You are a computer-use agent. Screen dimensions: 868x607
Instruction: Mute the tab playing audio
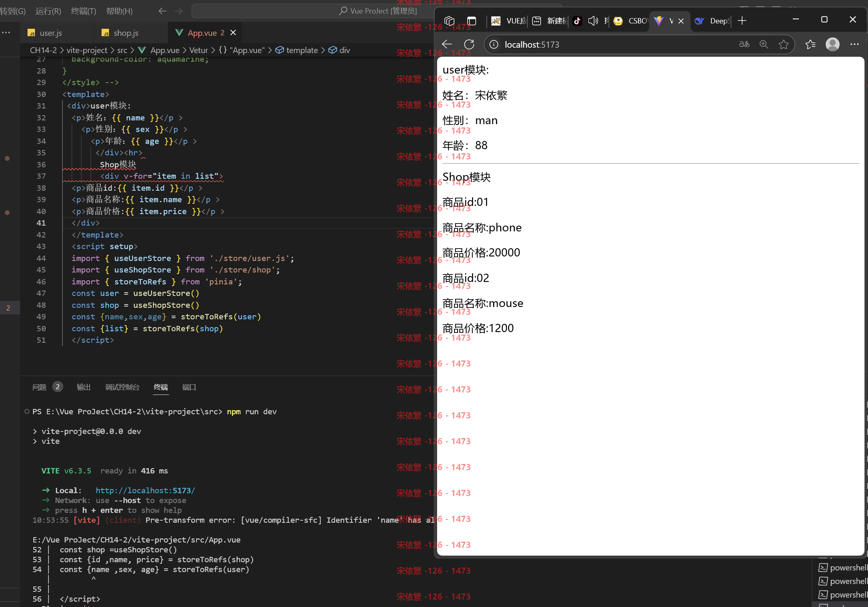(593, 21)
